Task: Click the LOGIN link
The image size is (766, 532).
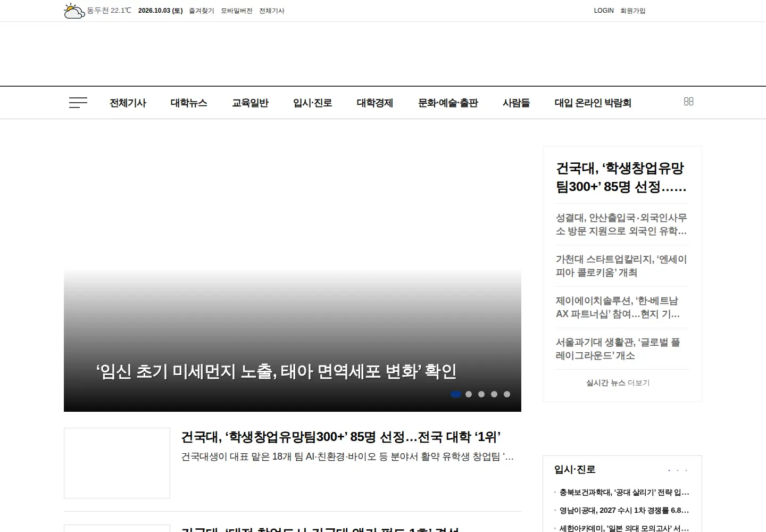Action: click(604, 11)
